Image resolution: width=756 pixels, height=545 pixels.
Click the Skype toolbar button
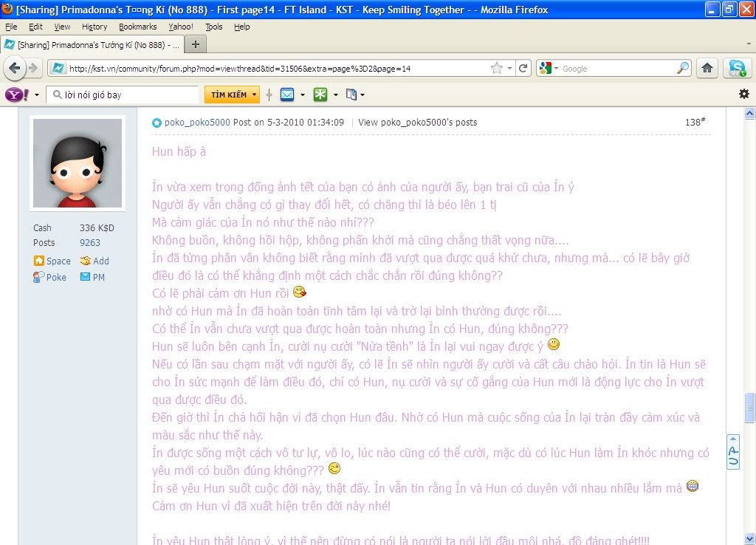[x=738, y=69]
